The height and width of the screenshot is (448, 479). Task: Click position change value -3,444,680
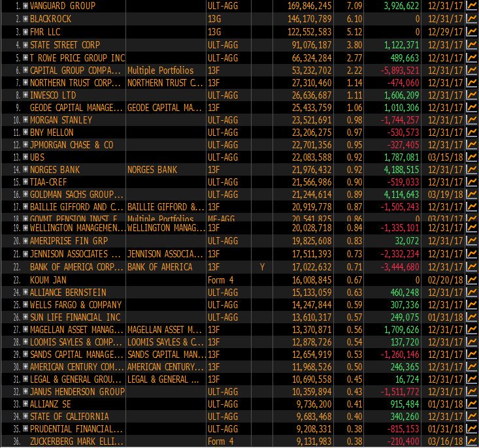pos(400,267)
